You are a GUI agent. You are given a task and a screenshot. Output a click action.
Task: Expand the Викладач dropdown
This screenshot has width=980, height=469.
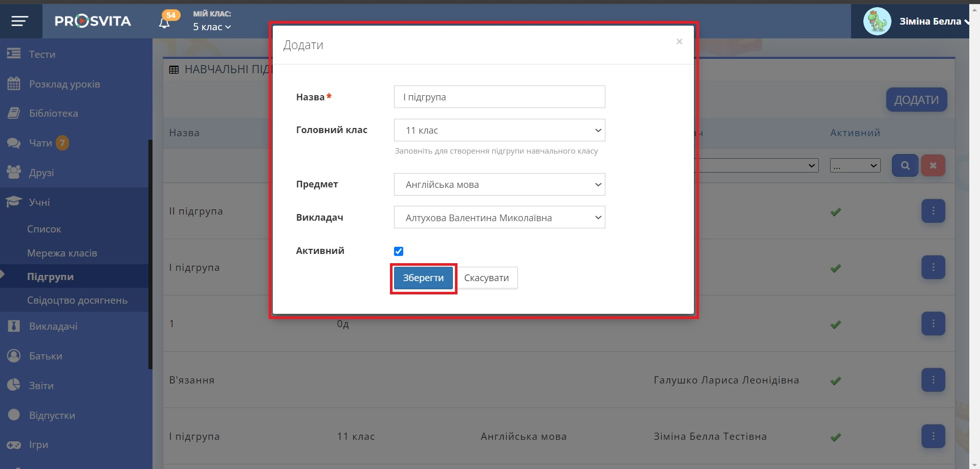pos(499,218)
